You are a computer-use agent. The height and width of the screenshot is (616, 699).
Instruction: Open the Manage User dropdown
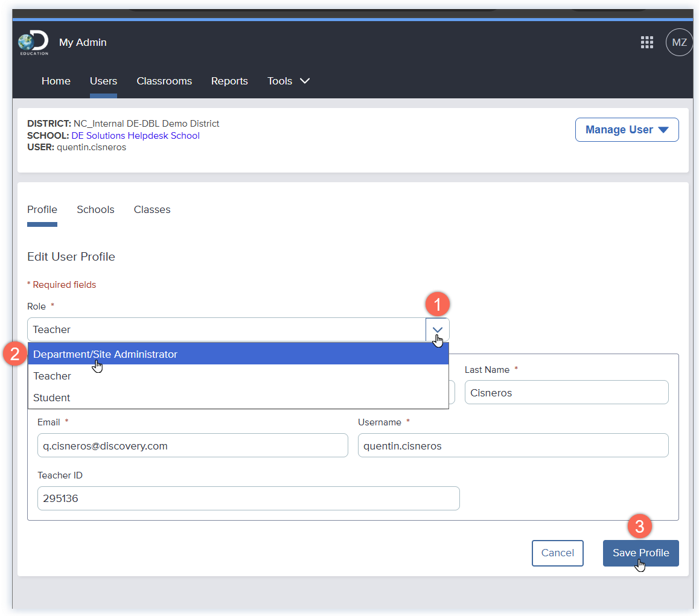click(627, 130)
